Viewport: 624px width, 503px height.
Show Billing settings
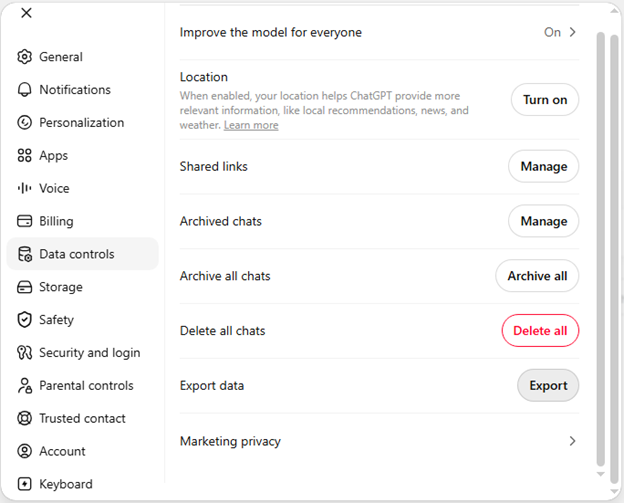tap(83, 221)
